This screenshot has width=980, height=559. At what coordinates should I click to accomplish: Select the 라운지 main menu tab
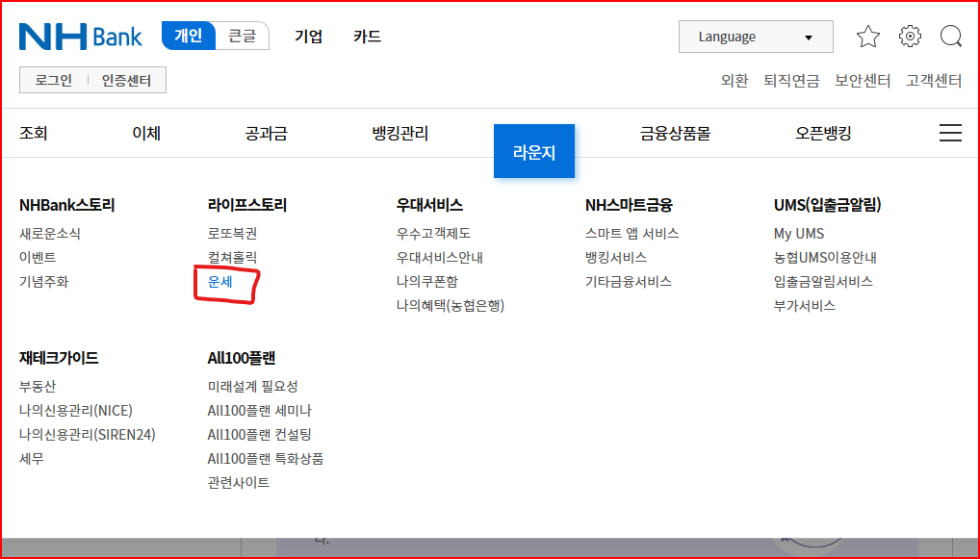pyautogui.click(x=533, y=151)
